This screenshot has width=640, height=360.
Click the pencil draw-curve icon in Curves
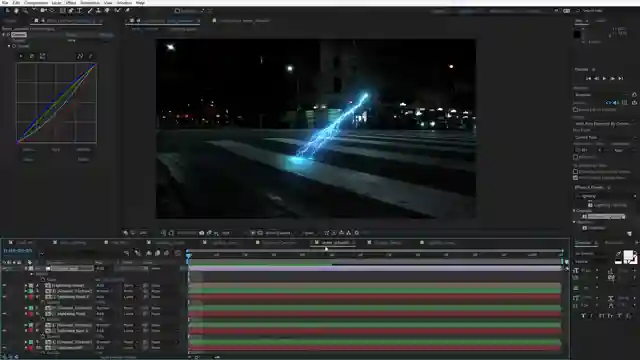91,56
